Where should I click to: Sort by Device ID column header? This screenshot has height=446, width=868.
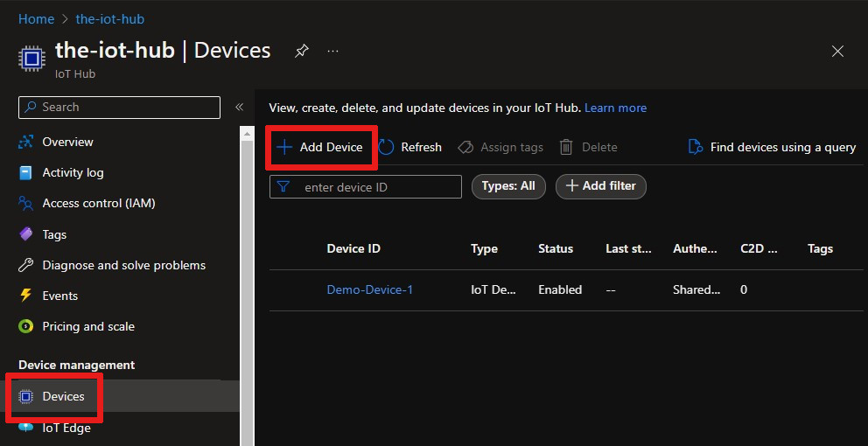click(353, 249)
